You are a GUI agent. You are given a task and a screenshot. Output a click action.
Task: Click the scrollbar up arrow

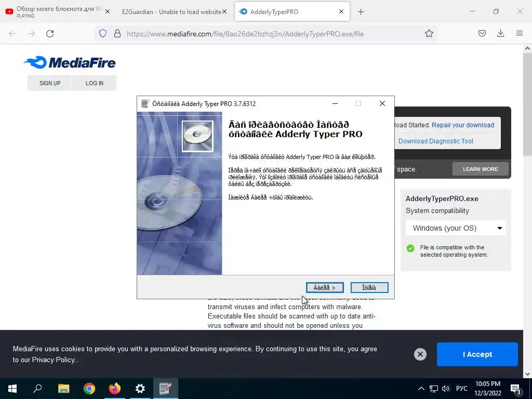coord(527,48)
